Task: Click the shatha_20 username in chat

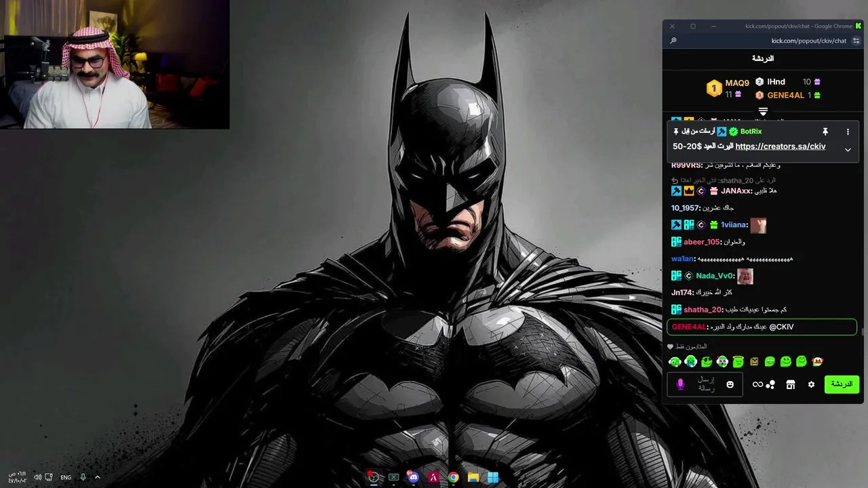Action: [x=703, y=310]
